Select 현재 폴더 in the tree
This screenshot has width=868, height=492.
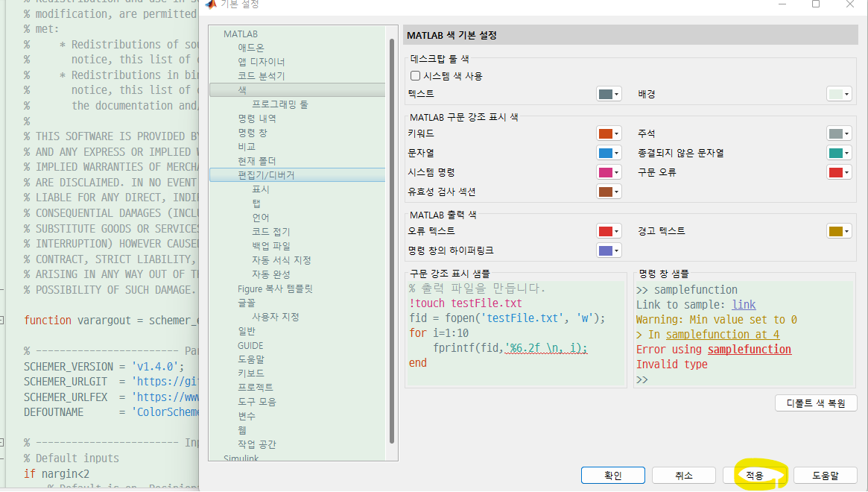tap(257, 161)
